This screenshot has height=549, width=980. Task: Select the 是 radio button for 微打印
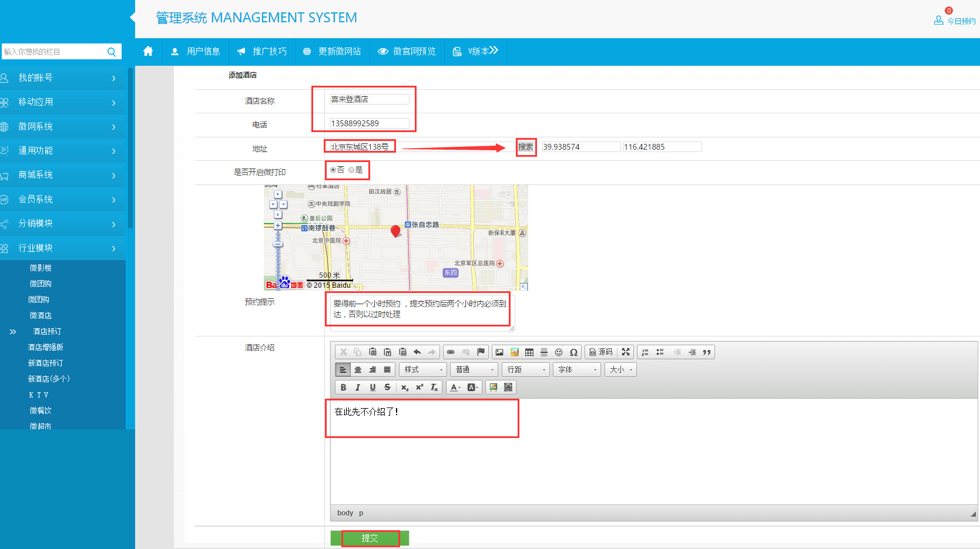(351, 170)
